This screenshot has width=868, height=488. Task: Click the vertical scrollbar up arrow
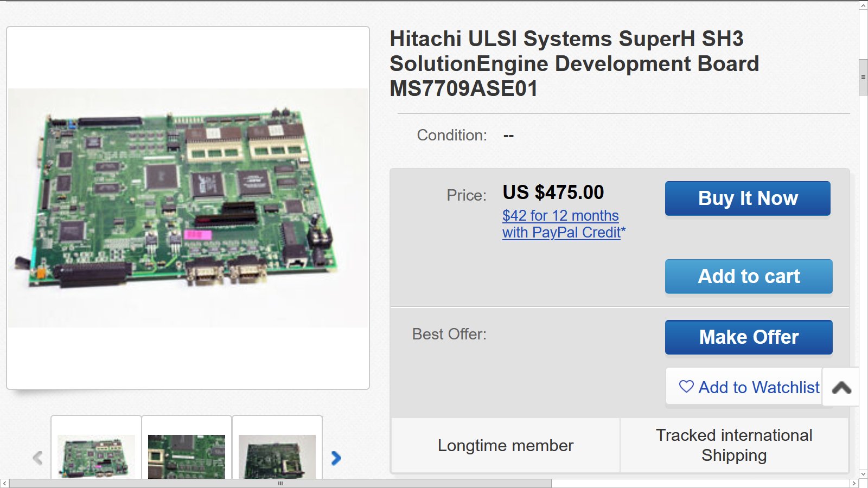[x=863, y=5]
